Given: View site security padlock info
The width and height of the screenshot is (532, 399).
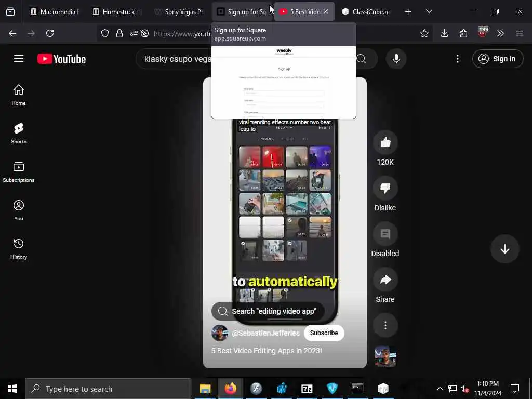Looking at the screenshot, I should [x=119, y=33].
